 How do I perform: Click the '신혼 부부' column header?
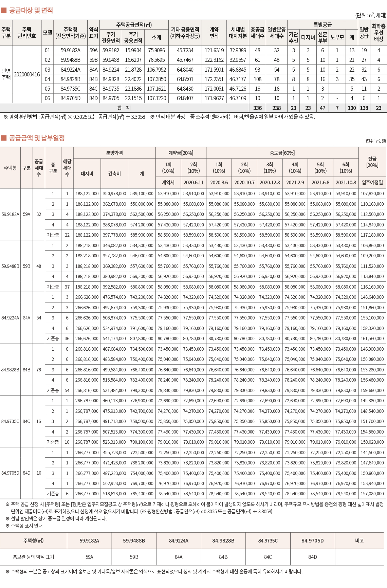click(322, 37)
